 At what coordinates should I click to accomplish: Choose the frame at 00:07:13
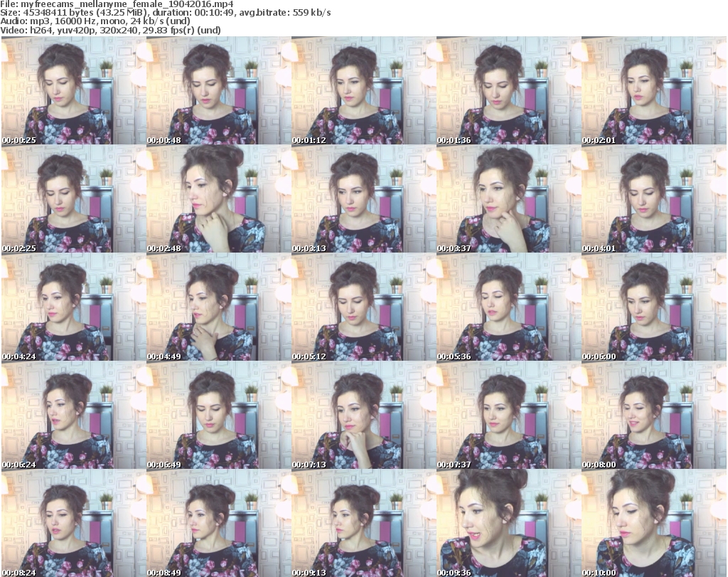click(x=363, y=415)
